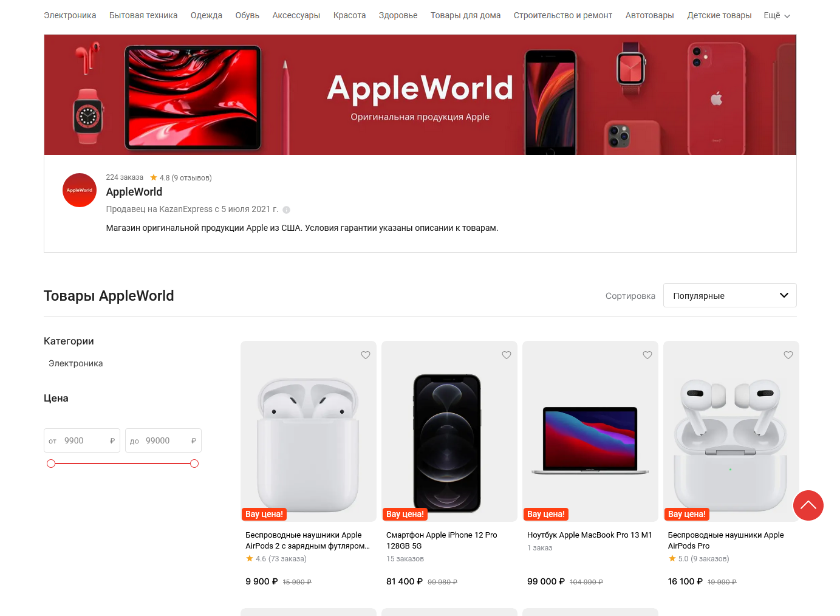Open Смартфон Apple iPhone 12 Pro link

[x=442, y=540]
